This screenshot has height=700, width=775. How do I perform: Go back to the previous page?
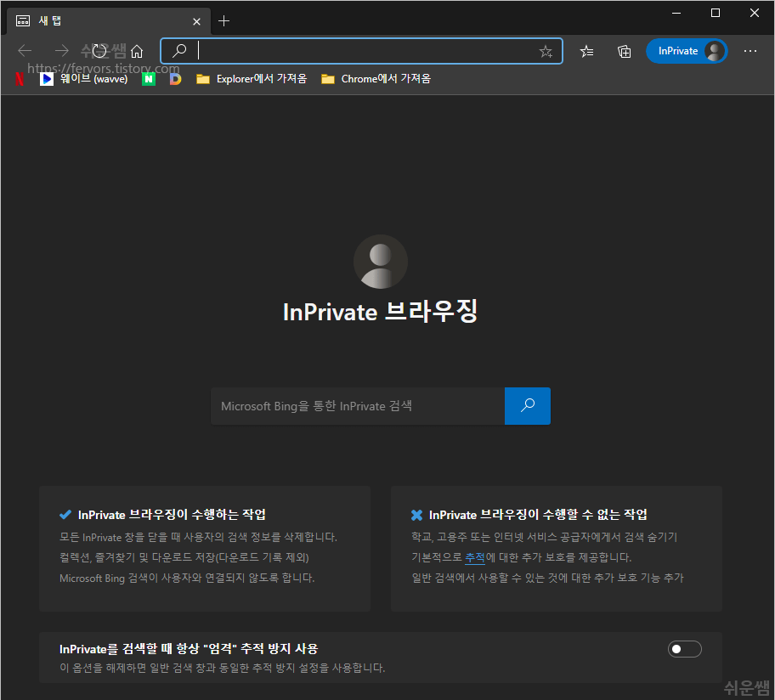25,50
